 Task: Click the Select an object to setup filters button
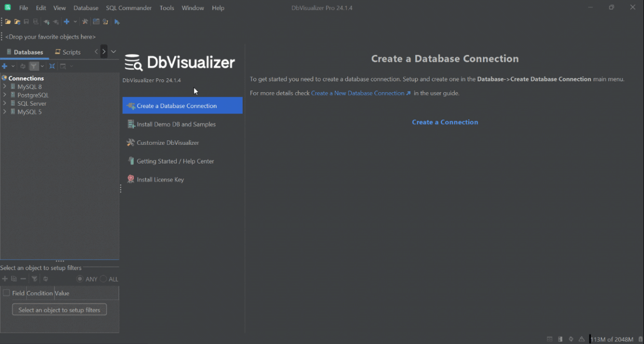point(59,310)
